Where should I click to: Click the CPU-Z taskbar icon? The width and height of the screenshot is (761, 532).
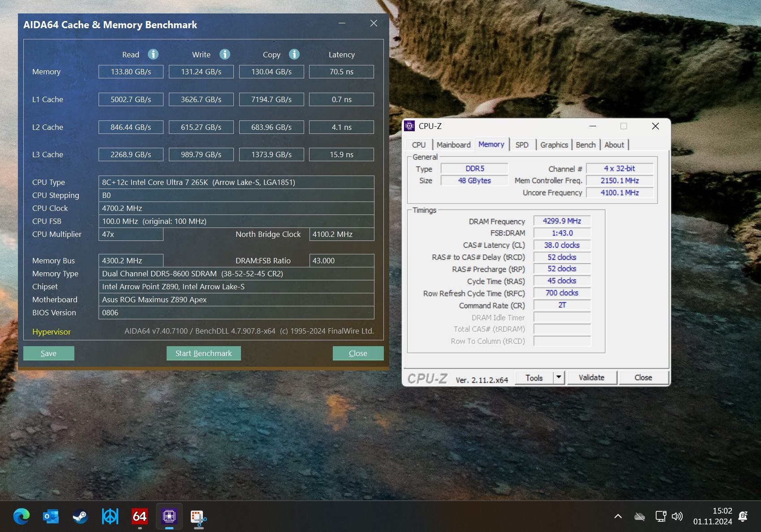click(x=169, y=516)
